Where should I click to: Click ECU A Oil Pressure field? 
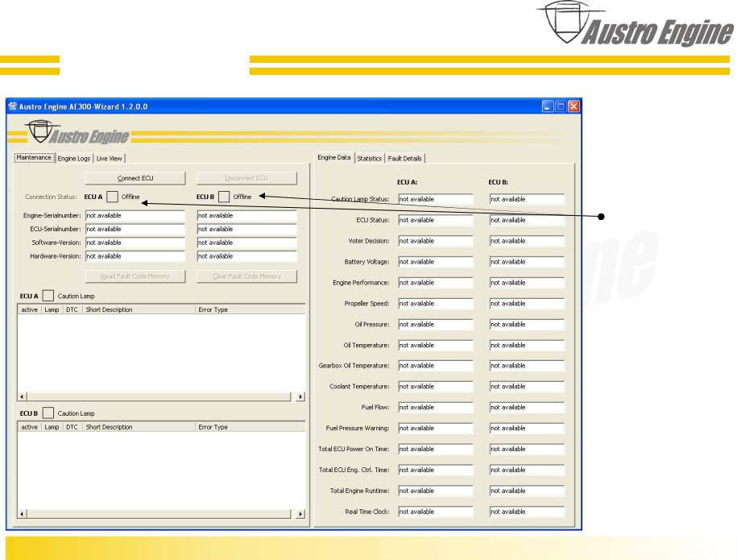click(435, 325)
